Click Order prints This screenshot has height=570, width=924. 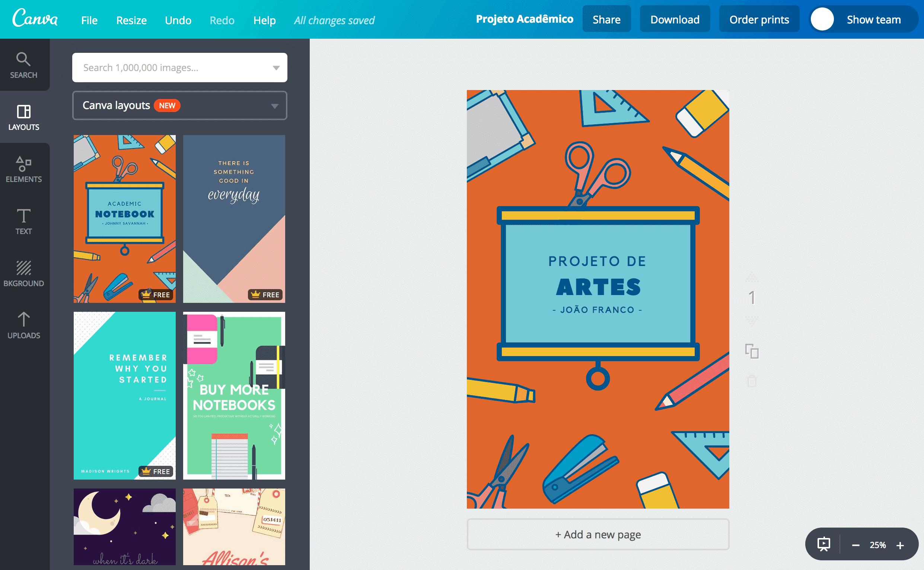coord(759,19)
